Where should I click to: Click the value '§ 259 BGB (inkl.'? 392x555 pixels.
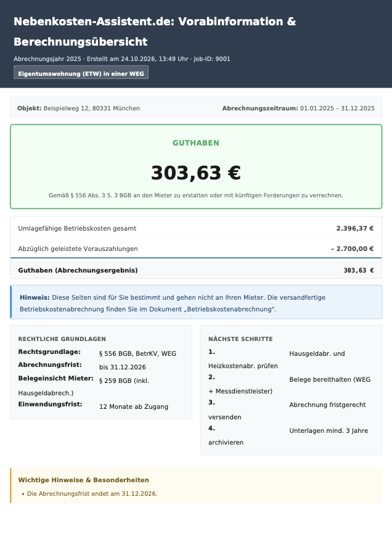[124, 381]
